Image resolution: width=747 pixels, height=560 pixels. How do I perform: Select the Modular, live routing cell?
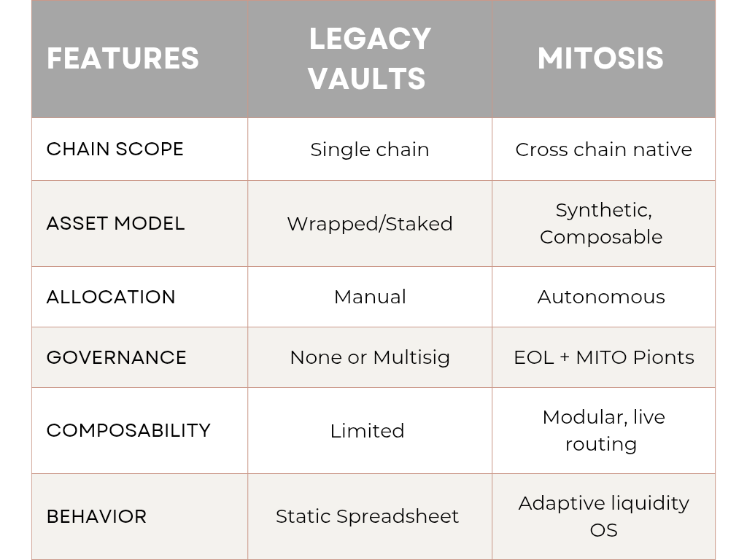pos(603,430)
